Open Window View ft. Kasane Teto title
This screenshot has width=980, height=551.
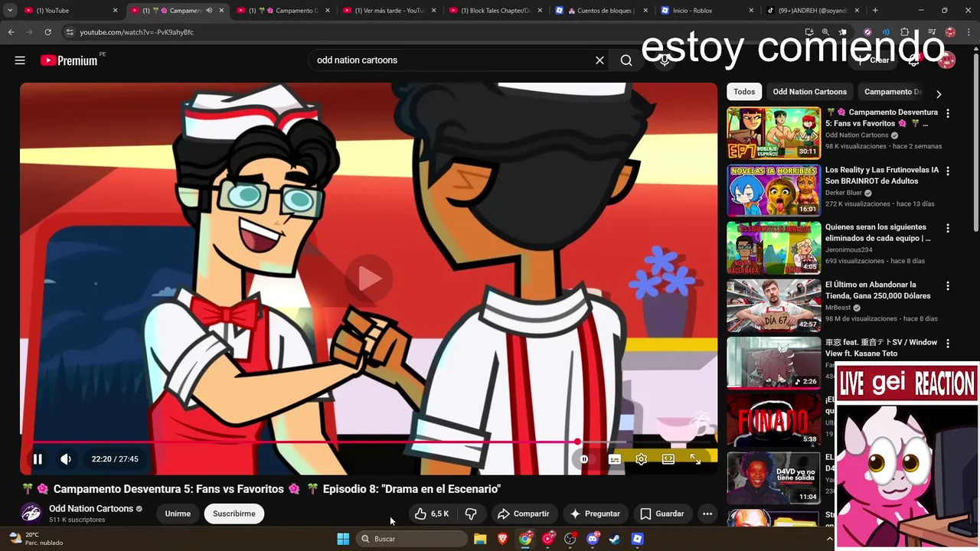(x=881, y=347)
